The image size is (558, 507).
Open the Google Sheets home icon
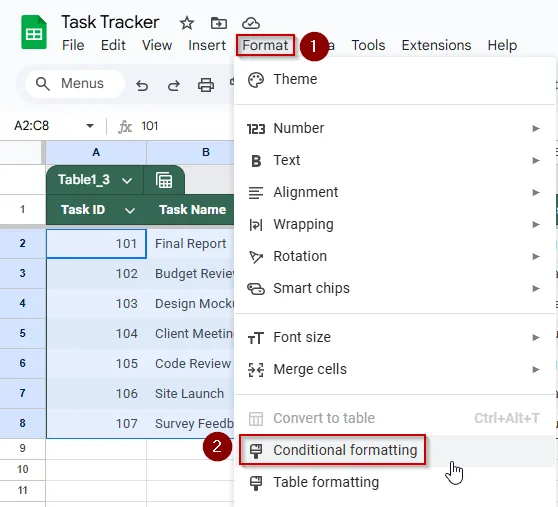point(34,32)
